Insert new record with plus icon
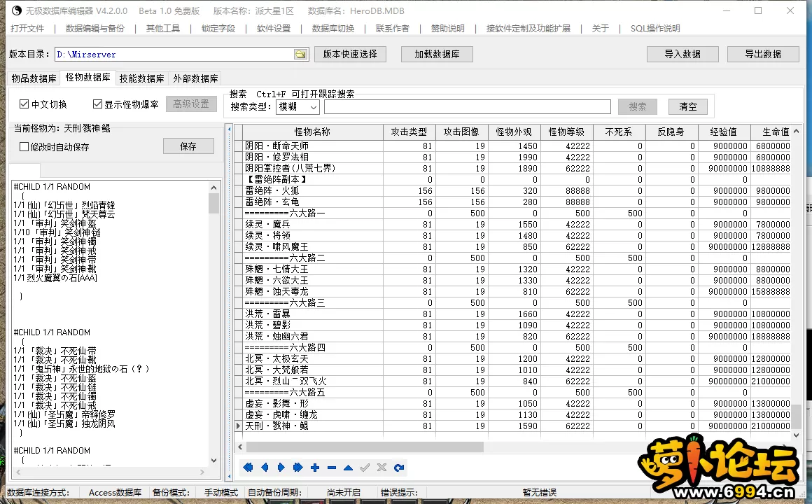The height and width of the screenshot is (504, 812). (315, 467)
